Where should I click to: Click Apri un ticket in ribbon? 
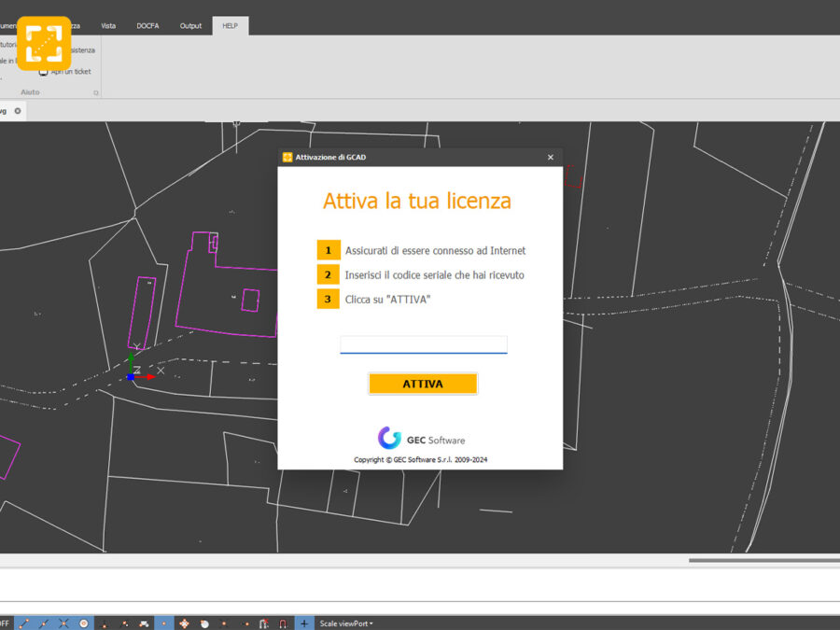pos(65,71)
